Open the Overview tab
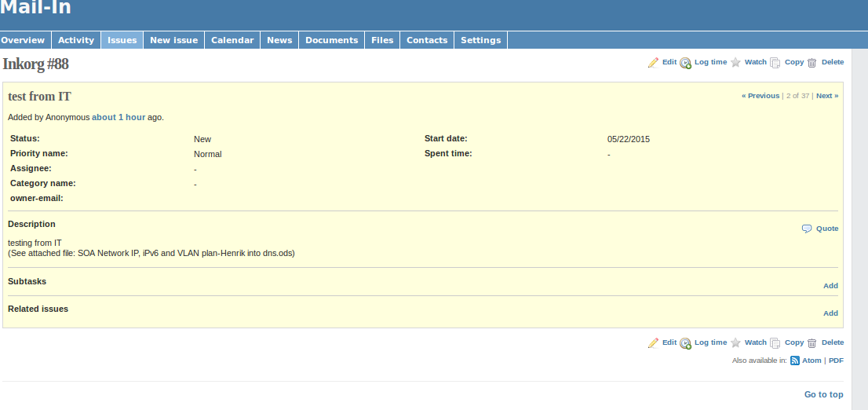Screen dimensions: 868x410 coord(23,40)
